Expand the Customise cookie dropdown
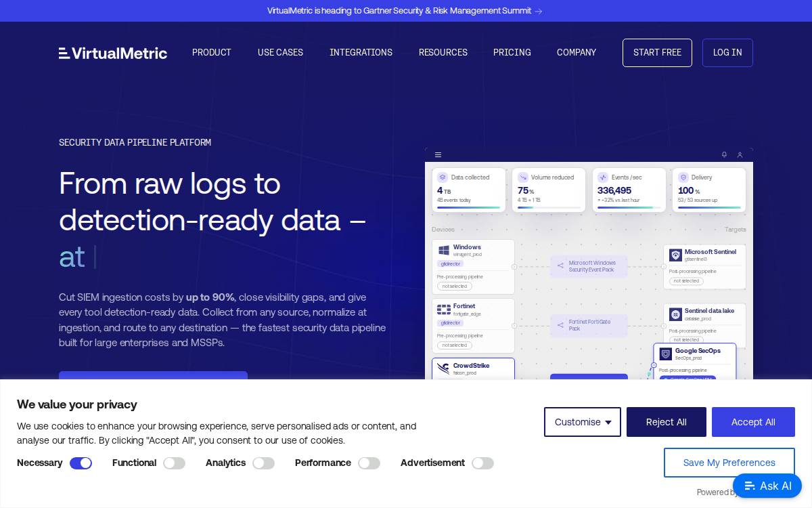Viewport: 812px width, 508px height. pos(583,422)
